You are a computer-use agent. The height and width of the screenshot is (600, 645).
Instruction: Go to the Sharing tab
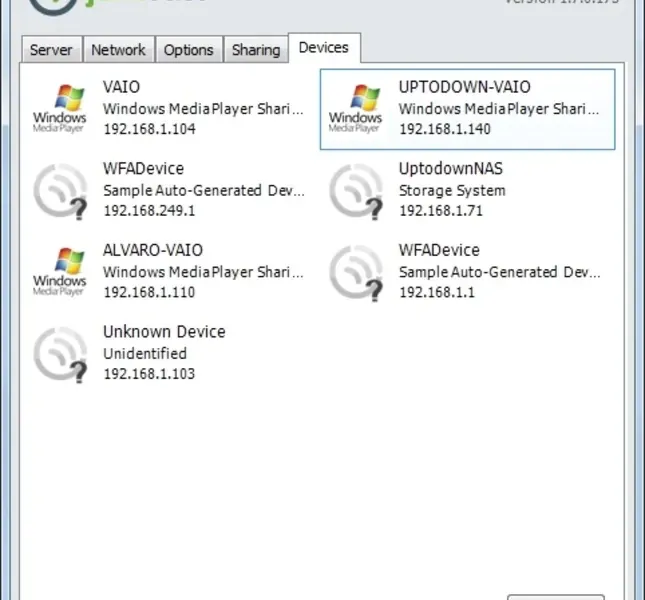[256, 50]
